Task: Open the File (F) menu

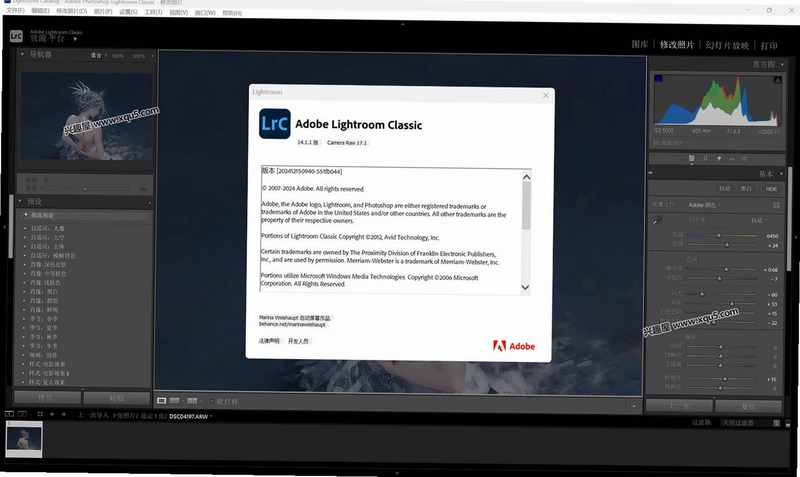Action: point(15,10)
